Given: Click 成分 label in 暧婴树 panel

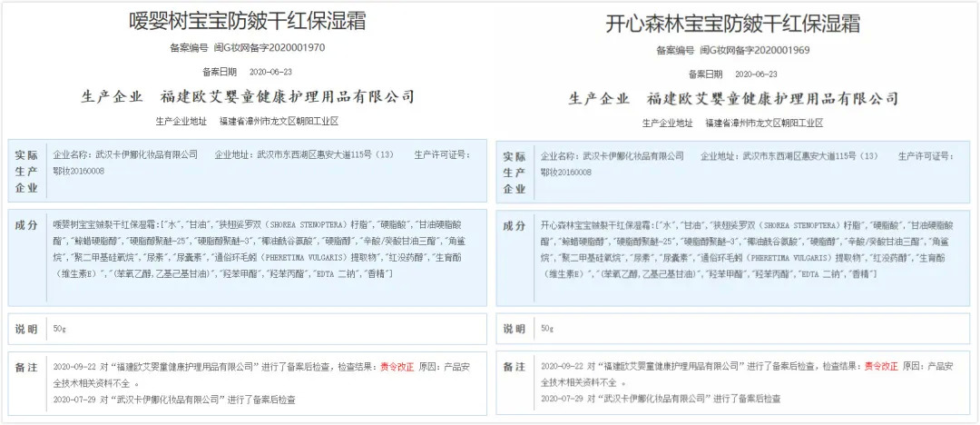Looking at the screenshot, I should (x=26, y=224).
